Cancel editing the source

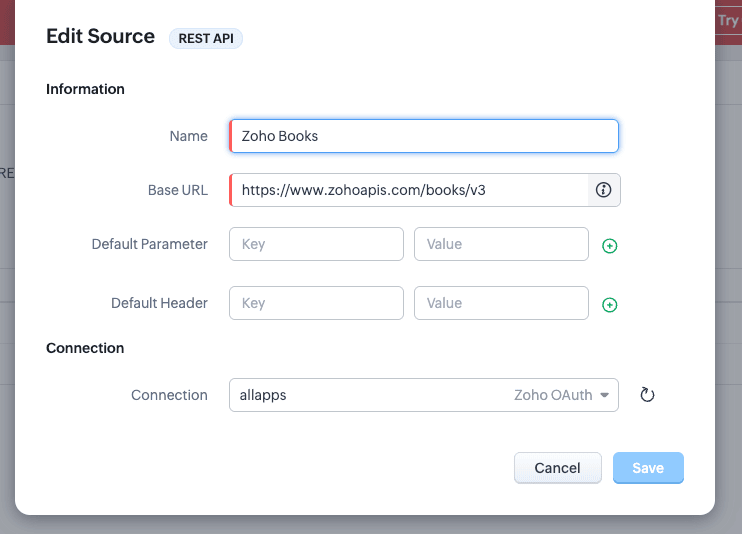coord(557,468)
